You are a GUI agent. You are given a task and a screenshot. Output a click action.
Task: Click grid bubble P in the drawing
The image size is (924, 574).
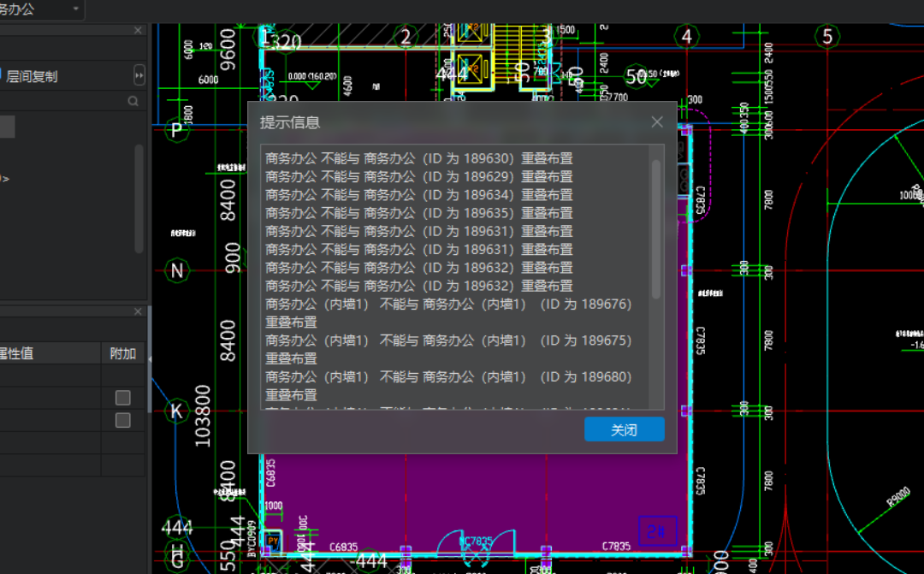(x=175, y=131)
